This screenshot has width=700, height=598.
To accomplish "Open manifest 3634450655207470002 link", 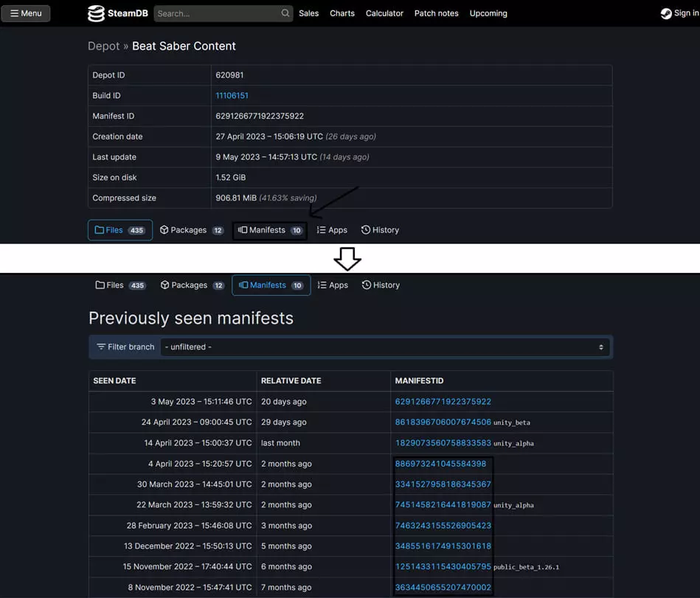I will point(443,587).
